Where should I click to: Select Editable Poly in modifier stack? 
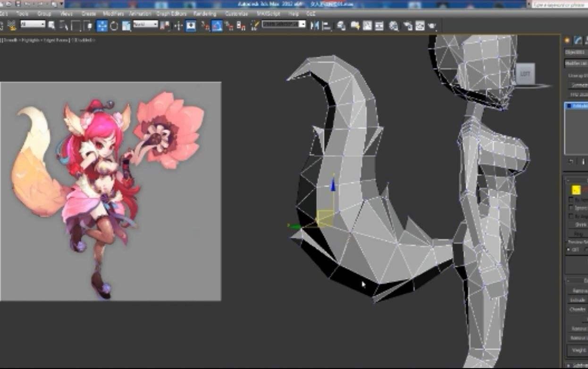[x=578, y=106]
